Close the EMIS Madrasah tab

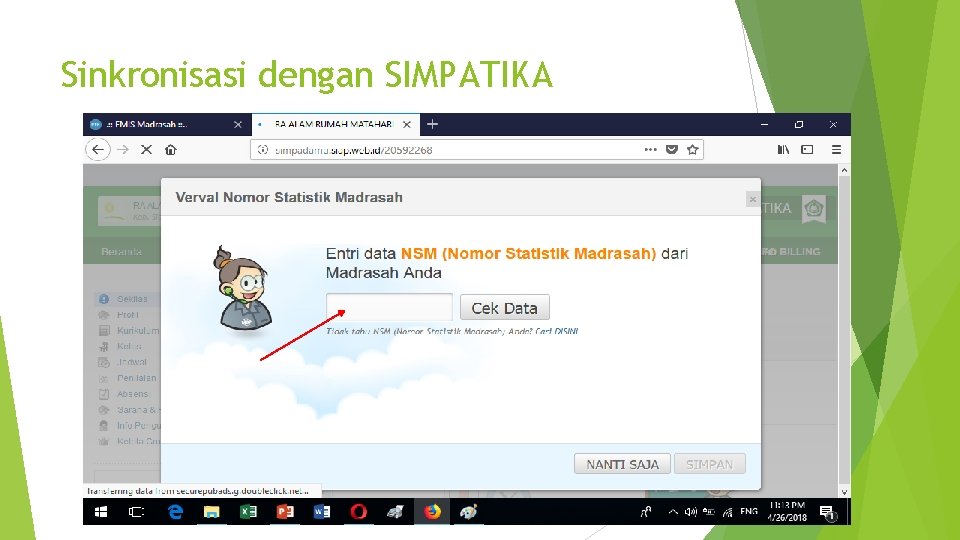[238, 124]
